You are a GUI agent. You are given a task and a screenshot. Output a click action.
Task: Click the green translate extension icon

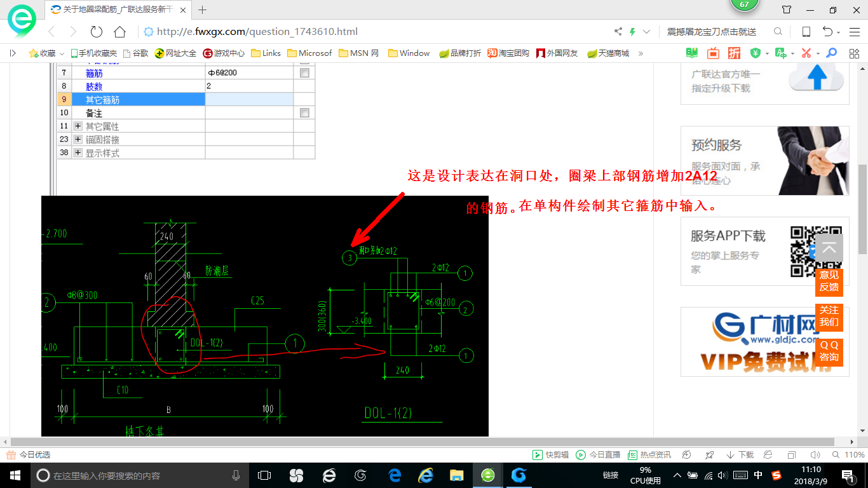781,53
